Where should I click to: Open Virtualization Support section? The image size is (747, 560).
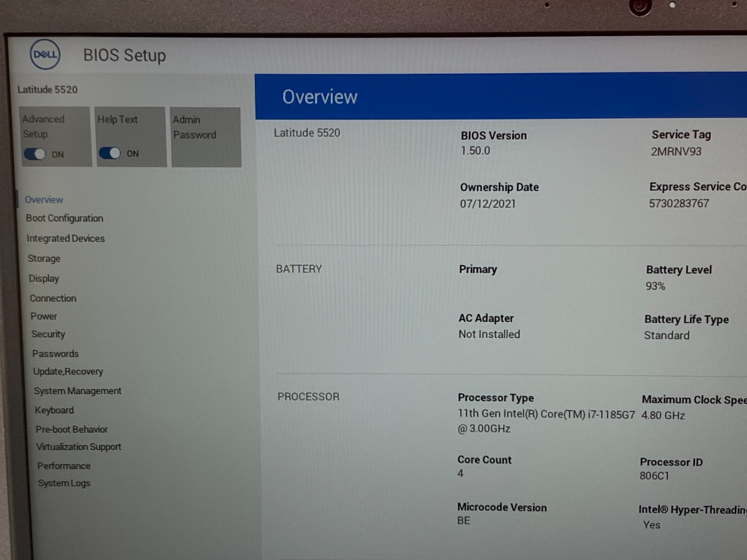click(79, 447)
